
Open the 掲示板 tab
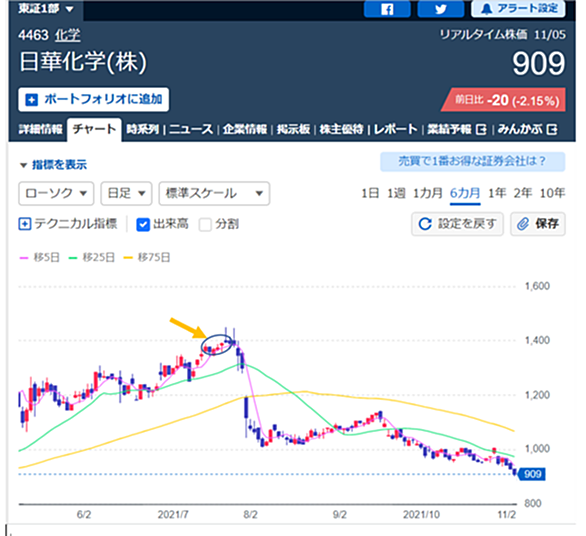click(293, 129)
